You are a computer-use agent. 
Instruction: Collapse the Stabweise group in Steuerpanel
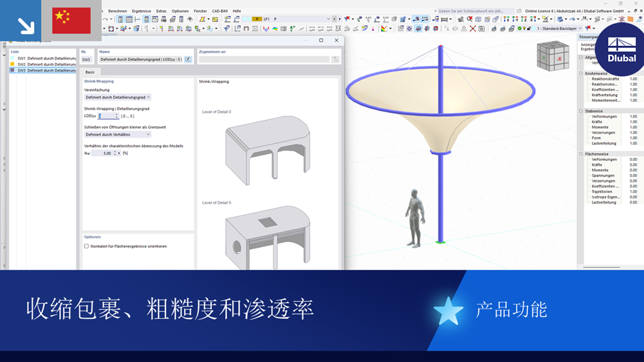tap(580, 111)
